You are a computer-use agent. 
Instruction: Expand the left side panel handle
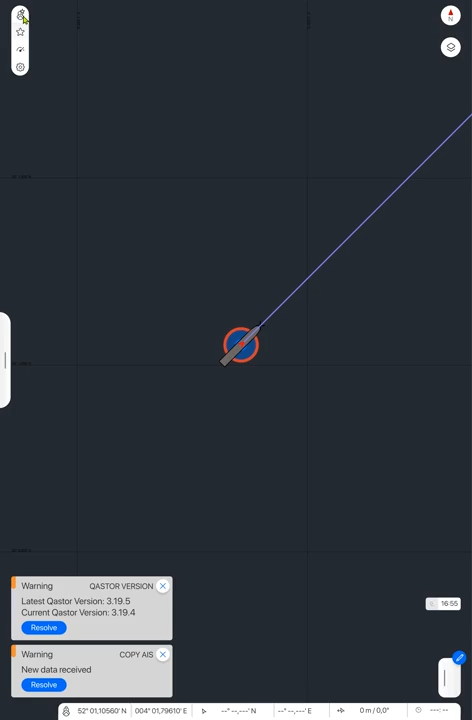[x=5, y=360]
